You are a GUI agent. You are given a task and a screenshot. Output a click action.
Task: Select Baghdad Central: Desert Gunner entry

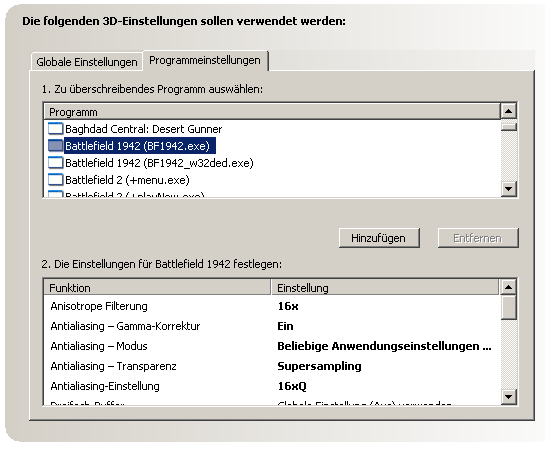(x=144, y=129)
